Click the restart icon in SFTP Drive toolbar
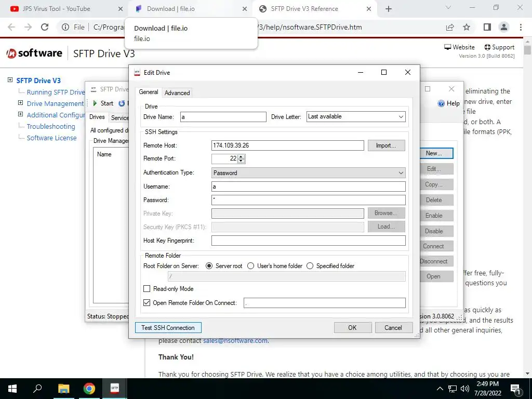 click(x=122, y=103)
